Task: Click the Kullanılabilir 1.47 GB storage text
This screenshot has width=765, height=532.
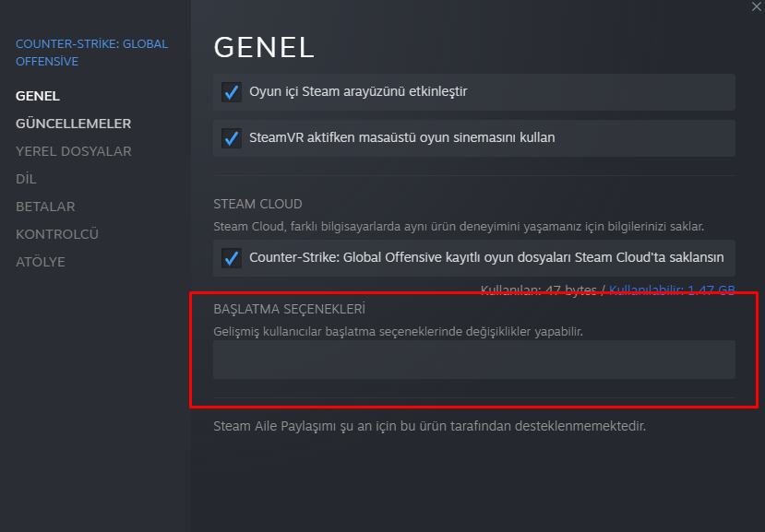Action: pyautogui.click(x=672, y=290)
